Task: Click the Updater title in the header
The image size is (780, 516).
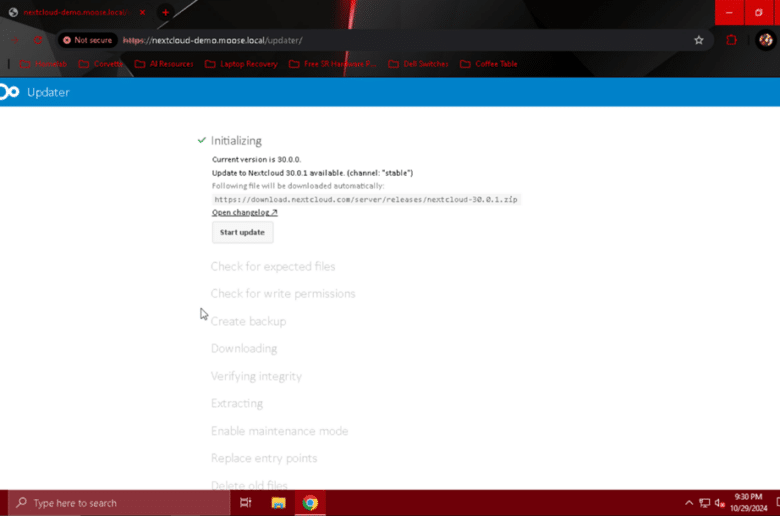Action: (x=48, y=93)
